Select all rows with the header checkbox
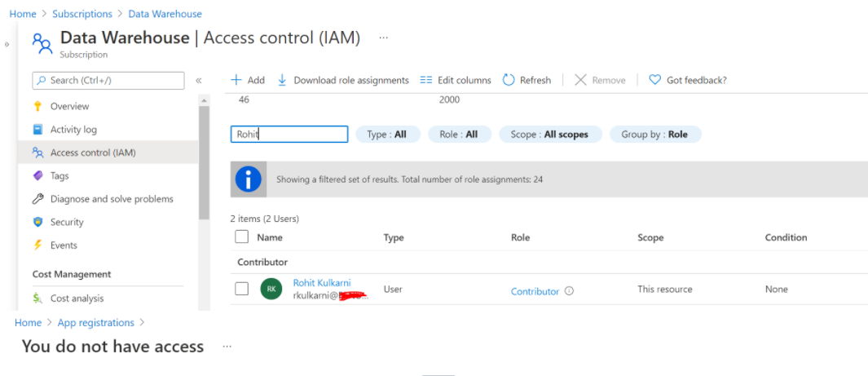The height and width of the screenshot is (376, 868). click(x=241, y=237)
